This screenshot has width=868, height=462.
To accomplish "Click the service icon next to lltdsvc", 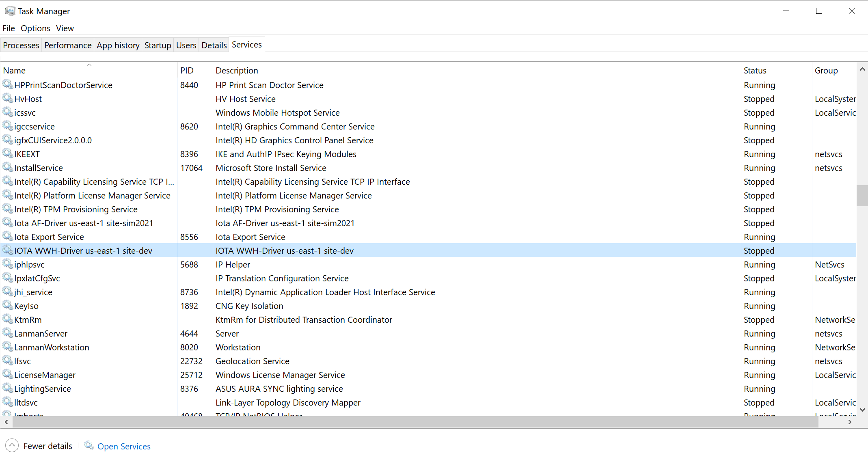I will (8, 402).
